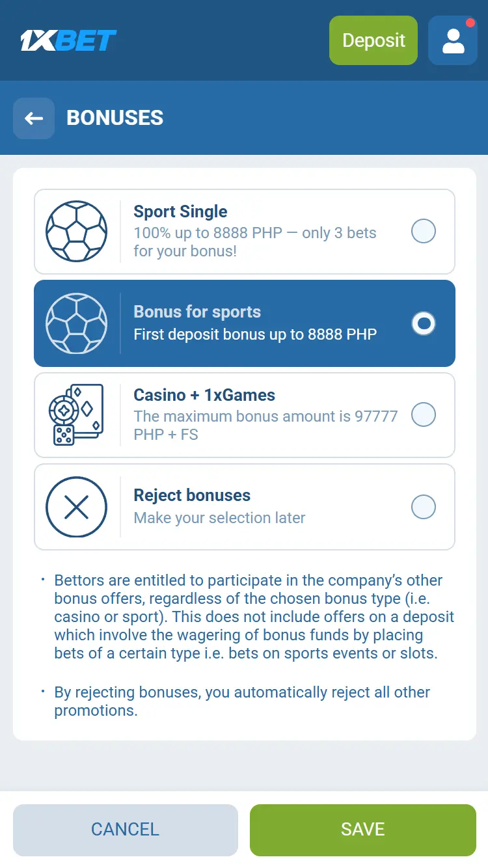Select the Reject bonuses radio button
The height and width of the screenshot is (868, 488).
[x=424, y=507]
